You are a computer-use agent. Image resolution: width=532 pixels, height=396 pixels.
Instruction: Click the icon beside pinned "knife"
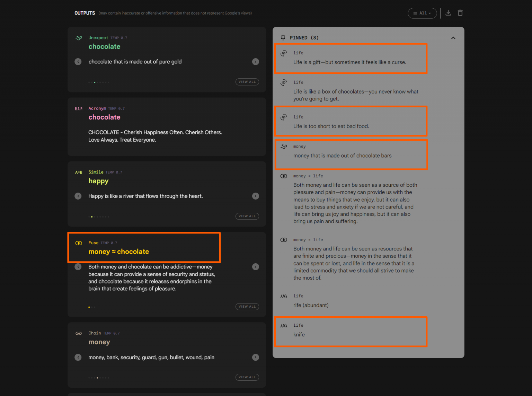[284, 326]
